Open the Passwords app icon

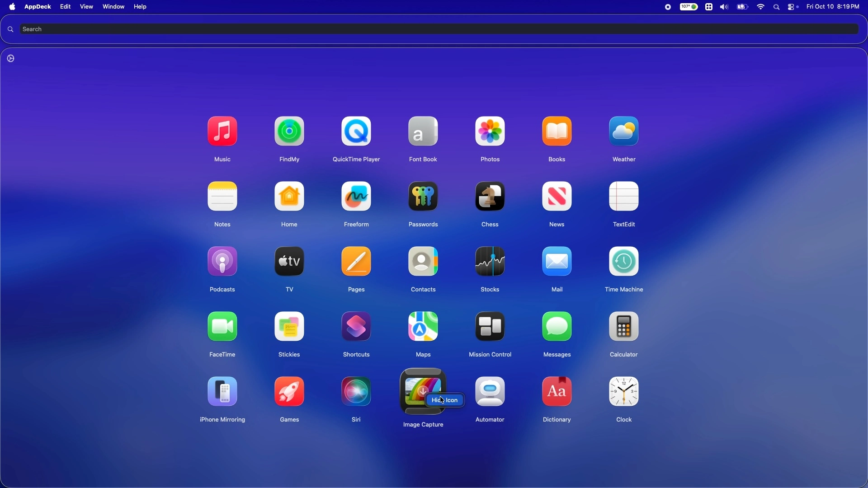[x=424, y=197]
